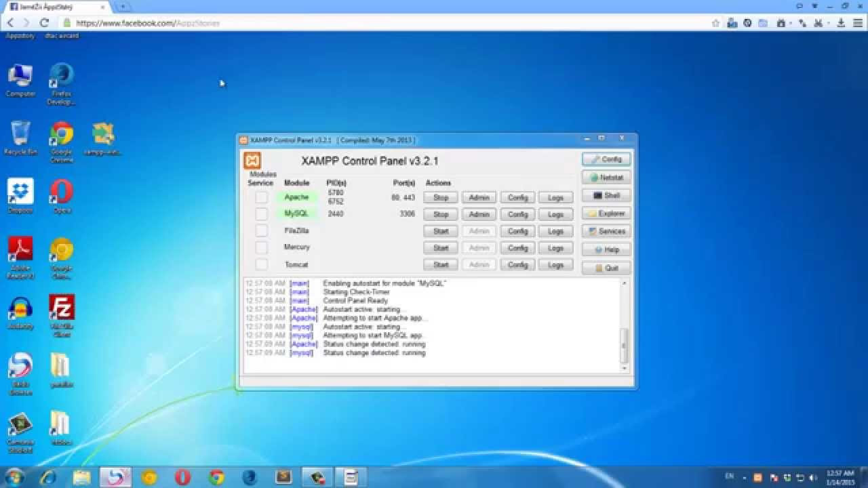Open the MySQL Config button
This screenshot has height=488, width=868.
coord(517,214)
